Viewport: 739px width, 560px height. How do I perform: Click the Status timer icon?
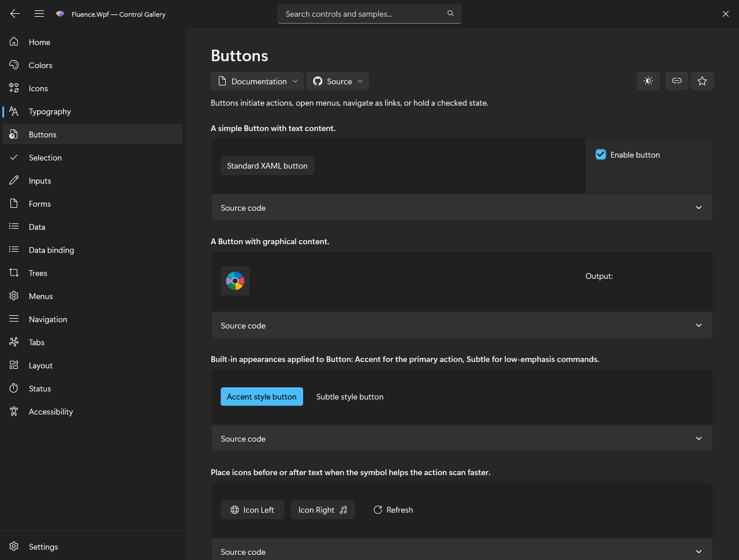click(14, 388)
